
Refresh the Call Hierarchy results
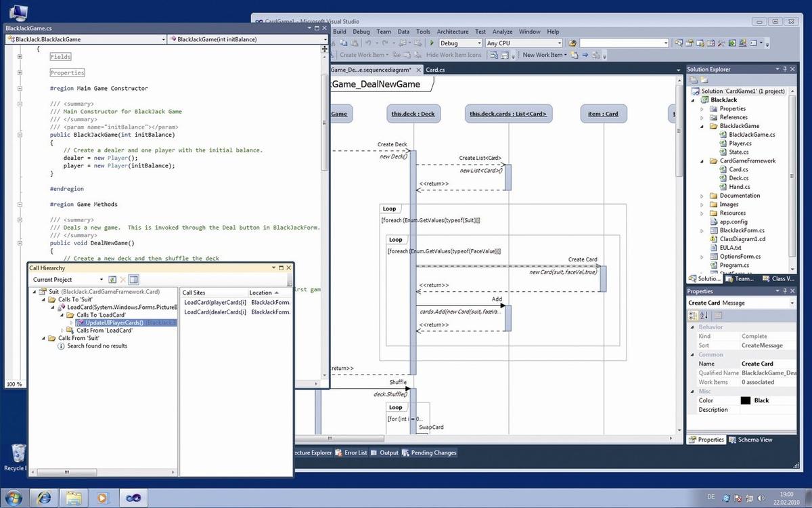coord(112,279)
